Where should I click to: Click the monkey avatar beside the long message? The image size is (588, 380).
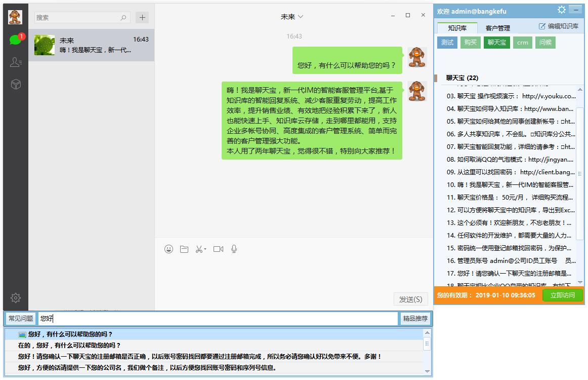[x=416, y=91]
